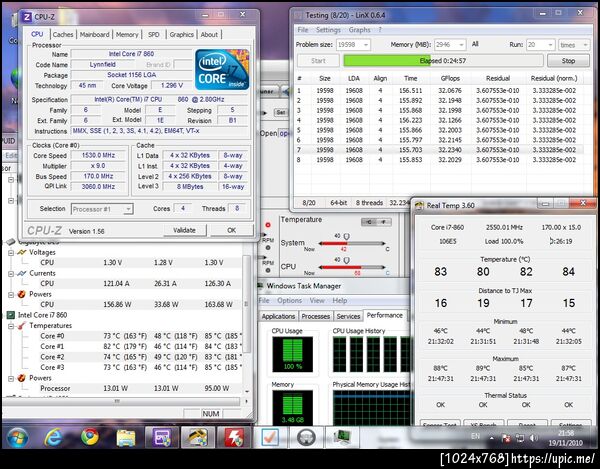Open the Windows Start orb
This screenshot has width=600, height=469.
click(x=17, y=437)
